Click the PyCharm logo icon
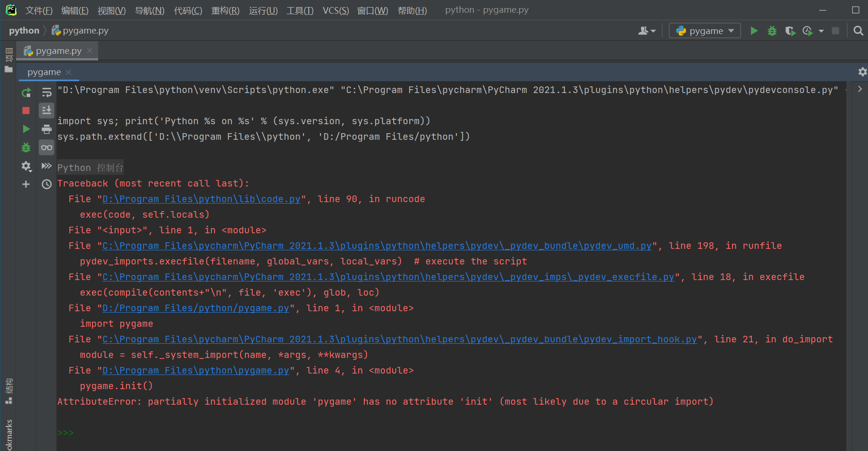Viewport: 868px width, 451px height. coord(11,10)
